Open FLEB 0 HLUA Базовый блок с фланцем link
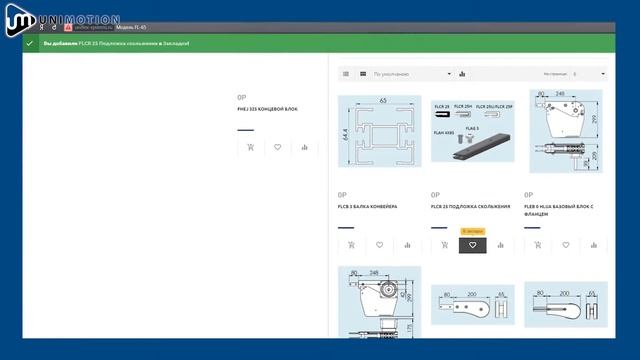This screenshot has height=360, width=640. (x=559, y=210)
